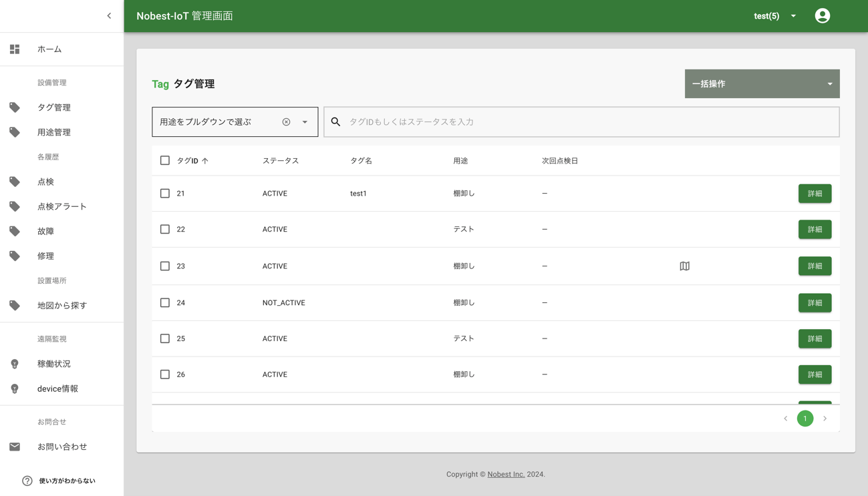The height and width of the screenshot is (496, 868).
Task: Check the select-all checkbox in the table header
Action: tap(164, 160)
